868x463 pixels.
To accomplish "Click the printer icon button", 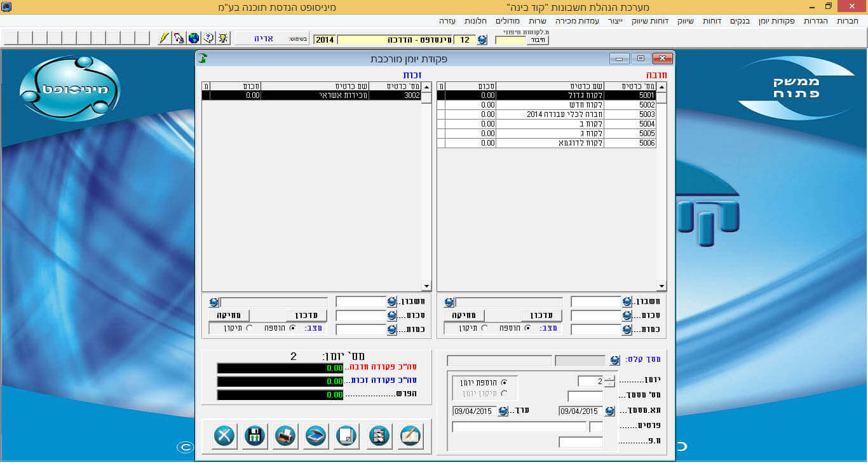I will point(285,436).
